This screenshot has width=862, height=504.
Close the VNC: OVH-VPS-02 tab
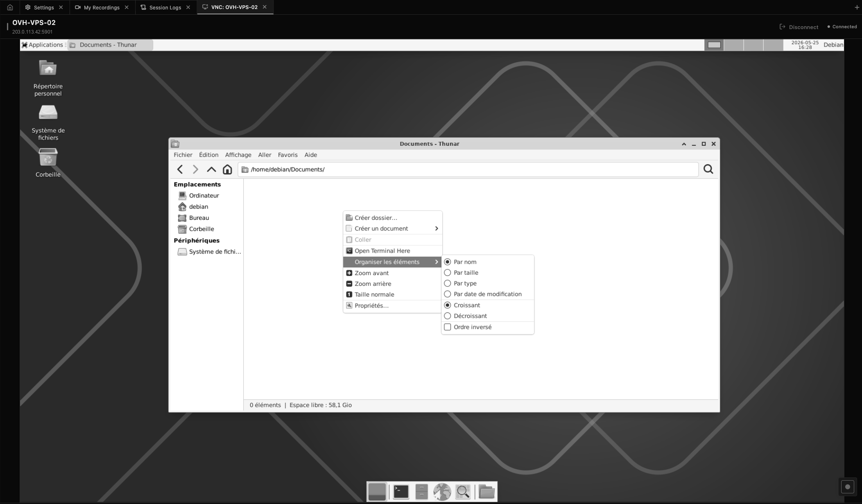[265, 7]
